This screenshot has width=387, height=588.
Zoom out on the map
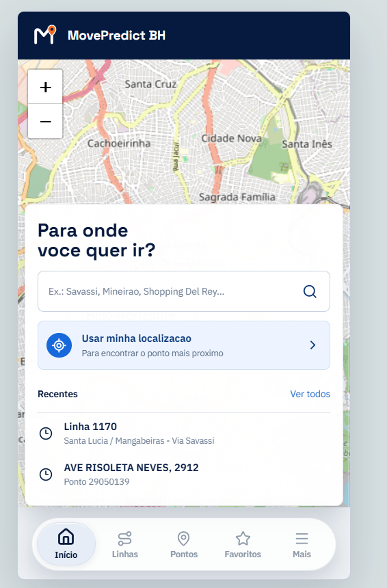point(45,122)
